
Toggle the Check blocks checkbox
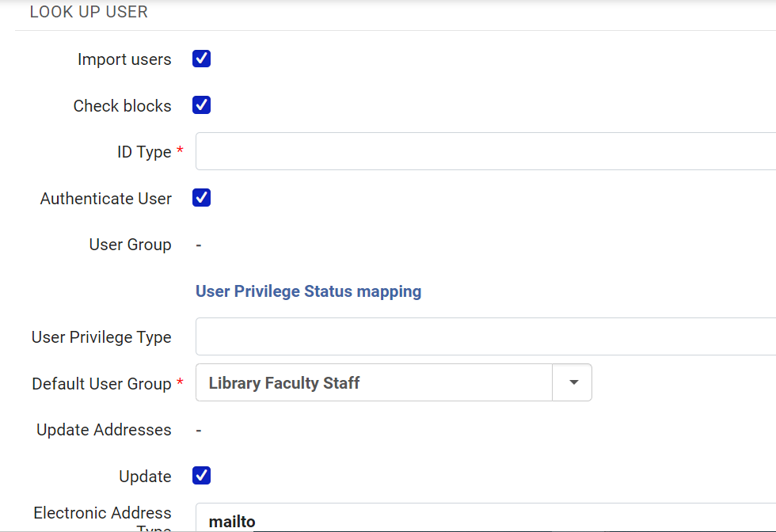click(202, 105)
